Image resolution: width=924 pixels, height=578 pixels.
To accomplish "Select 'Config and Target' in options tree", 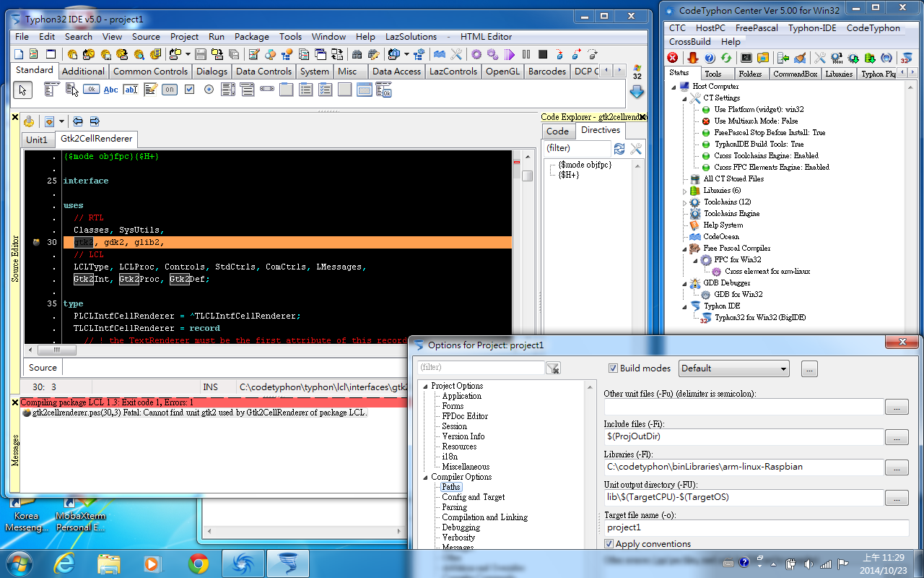I will [x=474, y=497].
